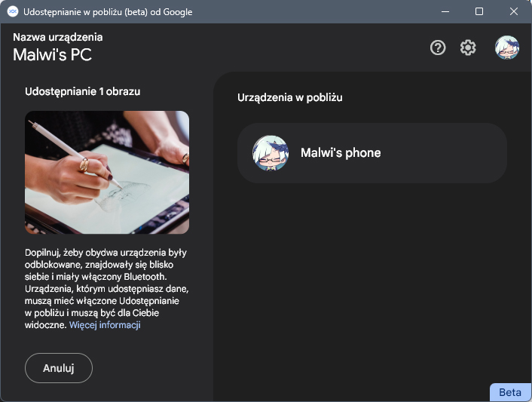Viewport: 532px width, 402px height.
Task: Click the Malwi's phone name label
Action: click(341, 153)
